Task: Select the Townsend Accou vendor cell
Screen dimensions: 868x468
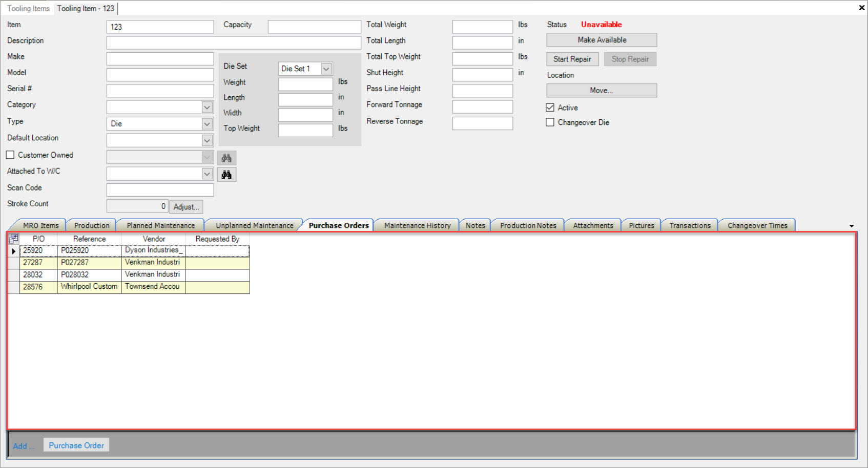Action: tap(154, 287)
